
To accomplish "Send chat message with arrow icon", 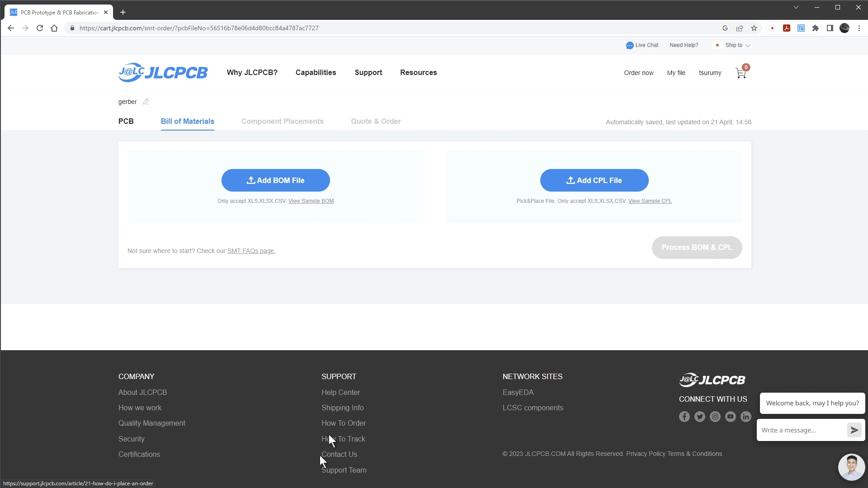I will pyautogui.click(x=854, y=430).
